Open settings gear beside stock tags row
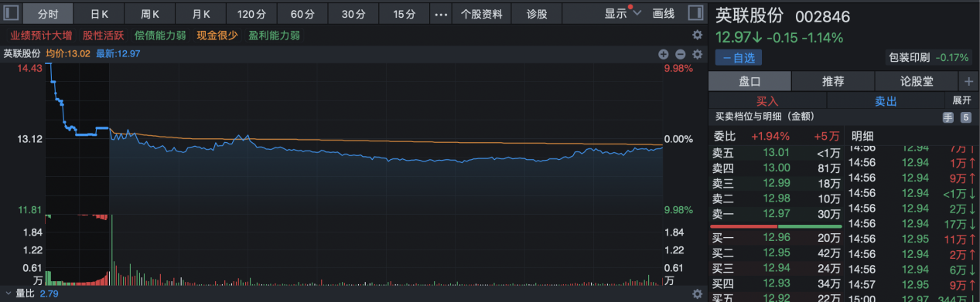Image resolution: width=980 pixels, height=302 pixels. coord(697,36)
